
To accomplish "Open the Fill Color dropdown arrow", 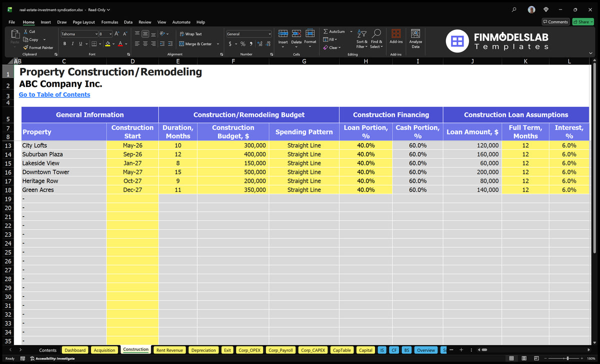I will click(113, 44).
